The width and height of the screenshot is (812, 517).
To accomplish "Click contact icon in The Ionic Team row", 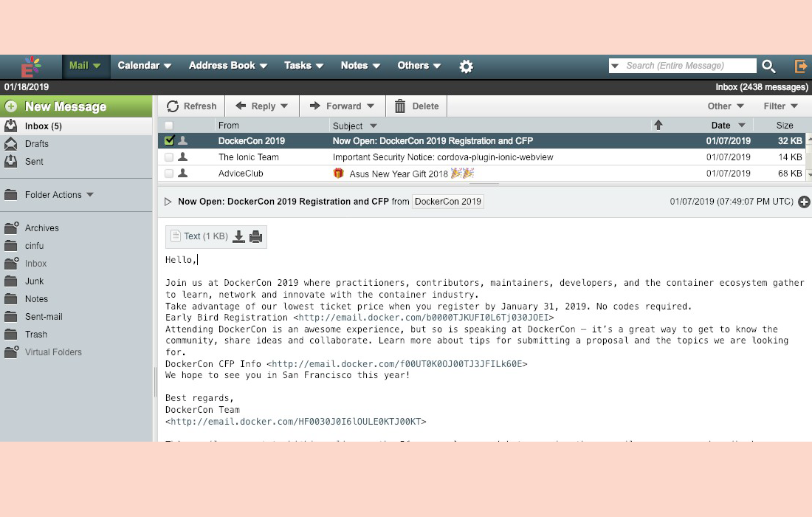I will point(183,157).
